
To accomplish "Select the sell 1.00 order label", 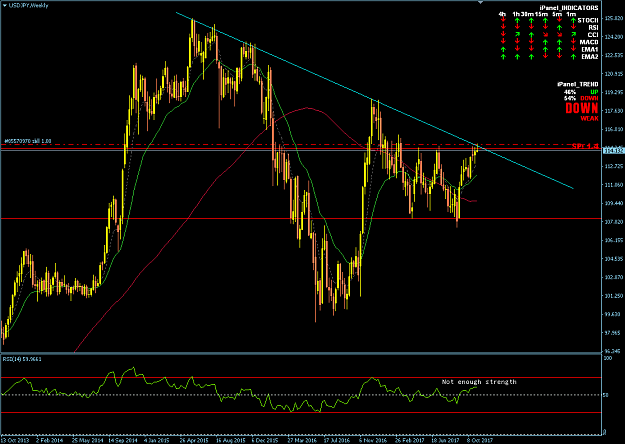I will click(28, 141).
